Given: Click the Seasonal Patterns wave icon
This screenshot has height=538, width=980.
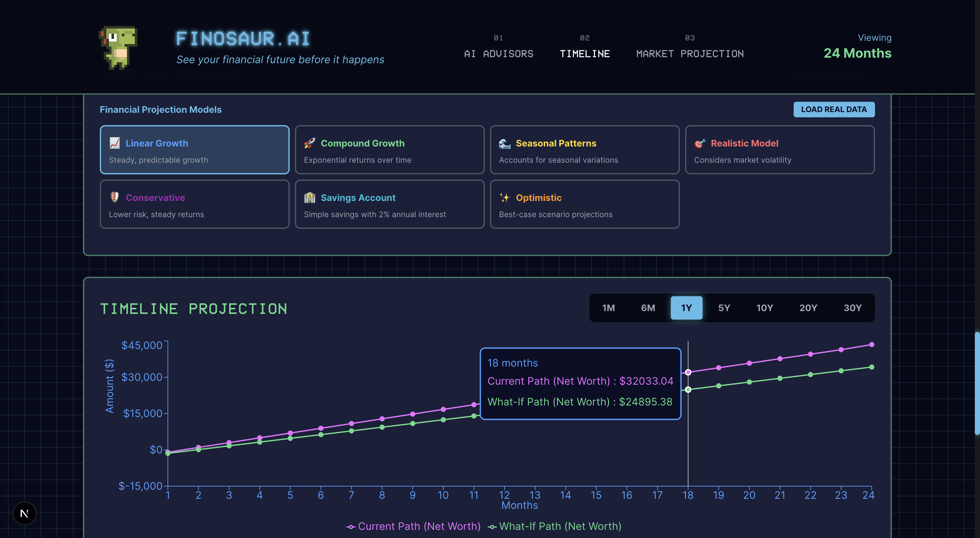Looking at the screenshot, I should pos(505,144).
